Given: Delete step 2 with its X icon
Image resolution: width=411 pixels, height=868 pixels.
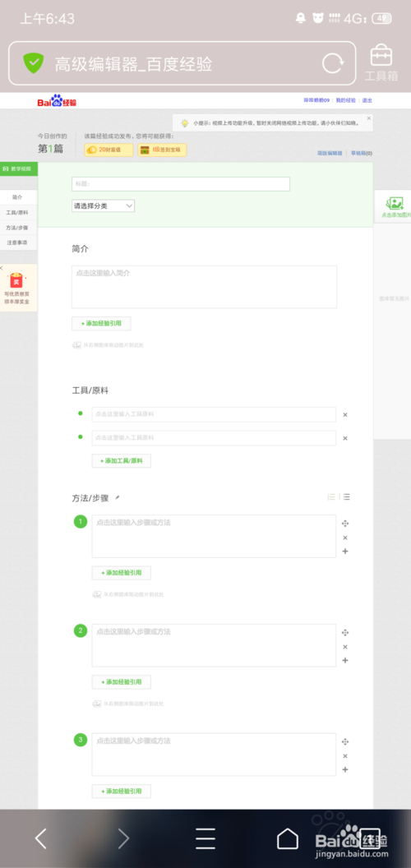Looking at the screenshot, I should point(345,647).
